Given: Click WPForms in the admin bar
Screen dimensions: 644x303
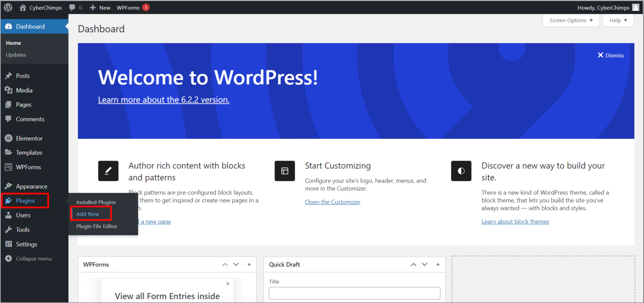Looking at the screenshot, I should (x=128, y=7).
